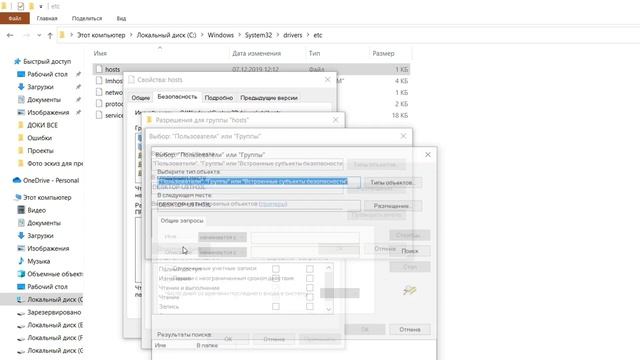Open the recent locations dropdown arrow
This screenshot has height=360, width=640.
coord(39,36)
